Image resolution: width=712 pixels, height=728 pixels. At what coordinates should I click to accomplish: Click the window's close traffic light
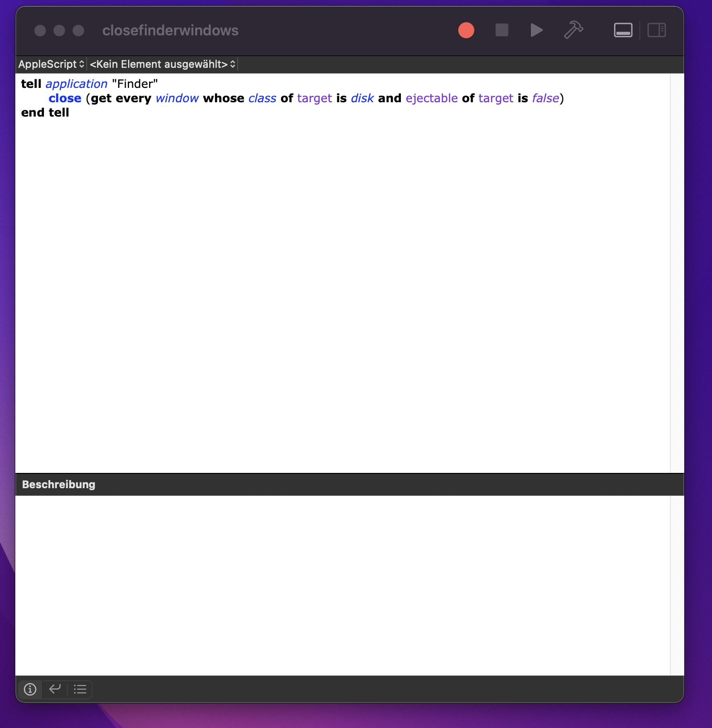[x=40, y=31]
